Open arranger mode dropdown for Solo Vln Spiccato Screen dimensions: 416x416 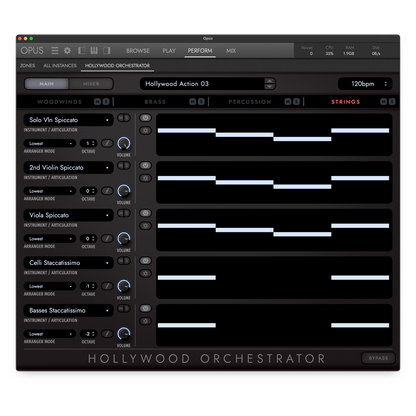click(50, 143)
